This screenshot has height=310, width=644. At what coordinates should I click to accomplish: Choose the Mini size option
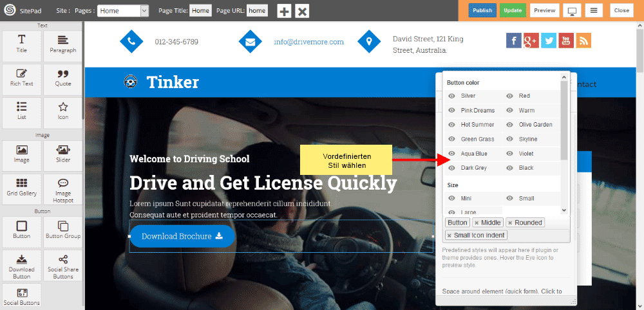[x=466, y=199]
